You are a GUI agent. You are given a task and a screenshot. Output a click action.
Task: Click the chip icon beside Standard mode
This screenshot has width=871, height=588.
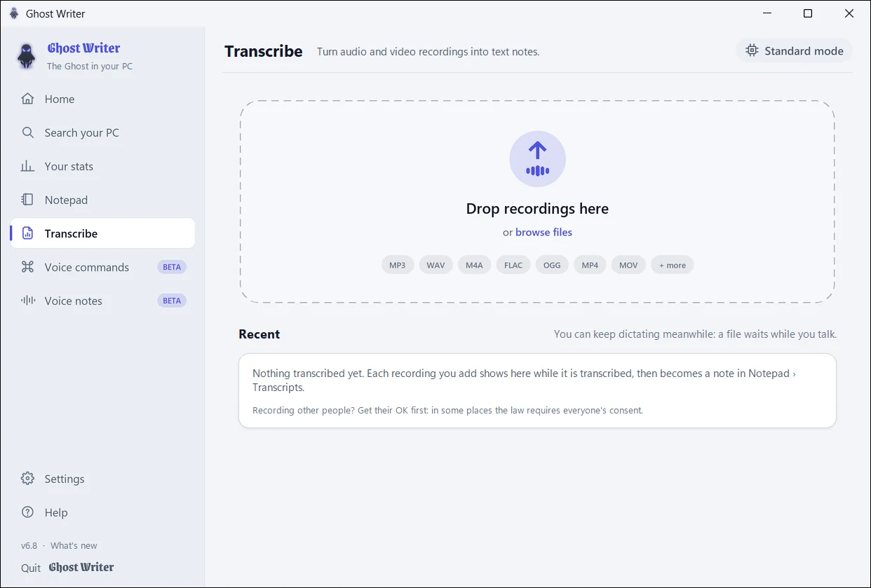pyautogui.click(x=752, y=50)
